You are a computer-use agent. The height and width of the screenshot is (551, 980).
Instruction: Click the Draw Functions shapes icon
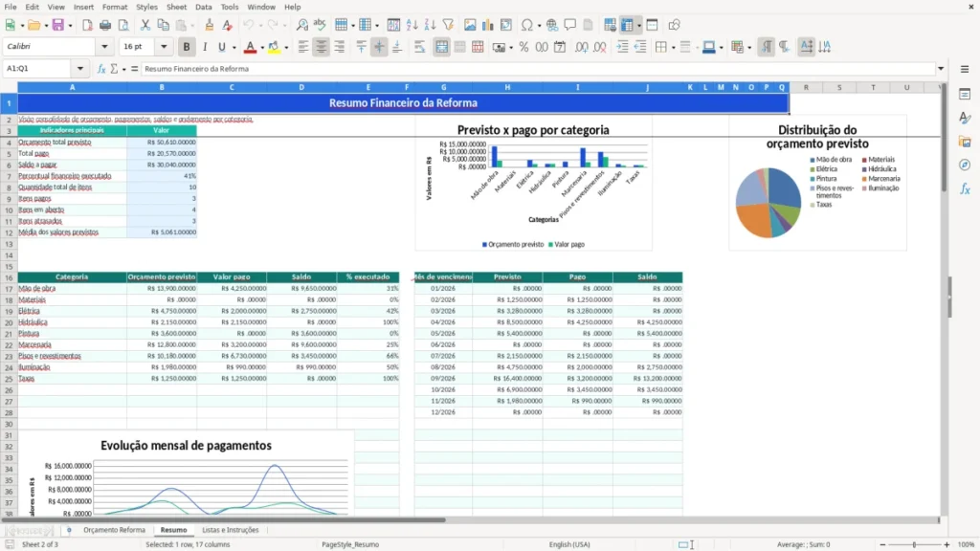(674, 25)
